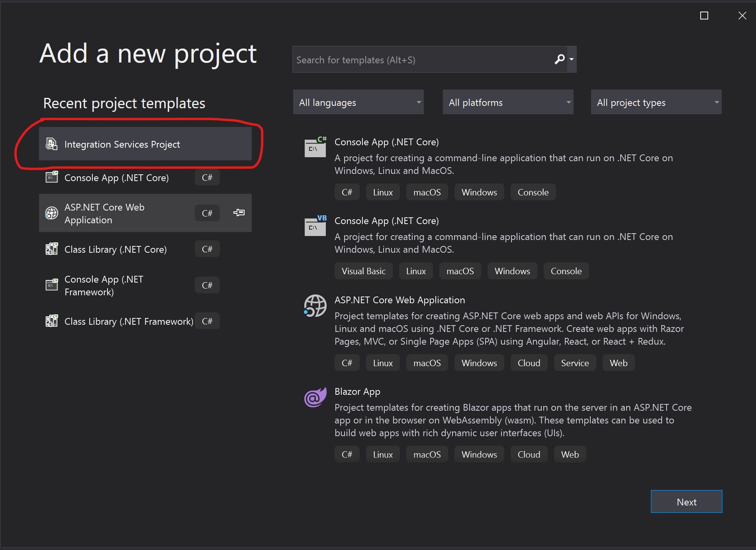
Task: Choose the C# Console App (.NET Core) template title
Action: coord(386,142)
